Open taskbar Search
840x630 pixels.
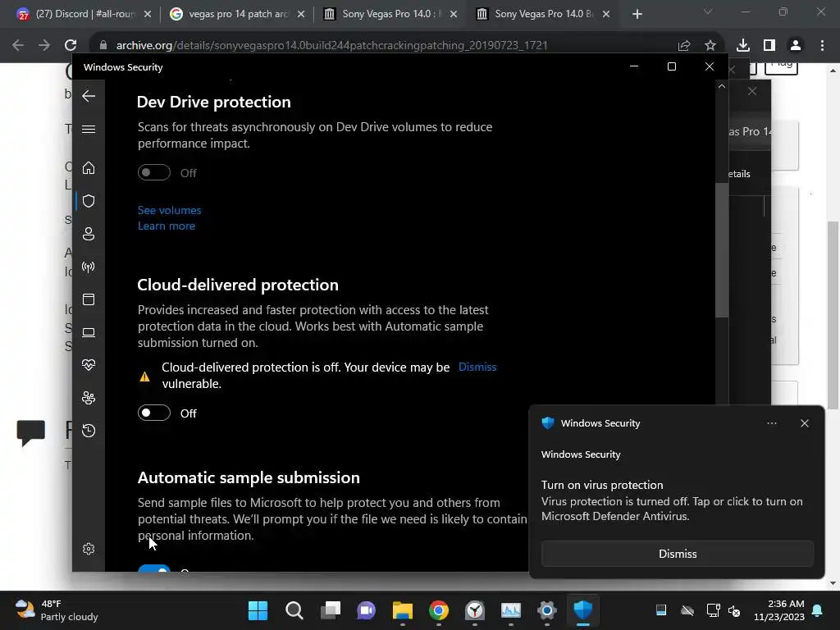[x=294, y=610]
